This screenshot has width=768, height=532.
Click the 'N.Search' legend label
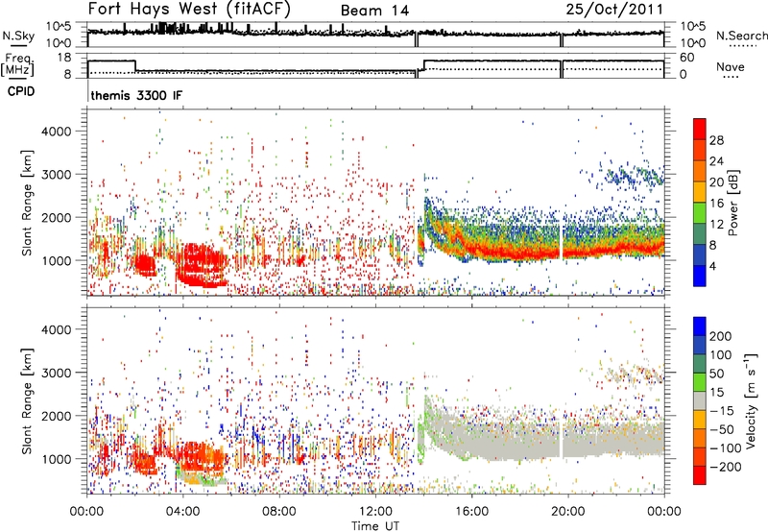[x=741, y=36]
